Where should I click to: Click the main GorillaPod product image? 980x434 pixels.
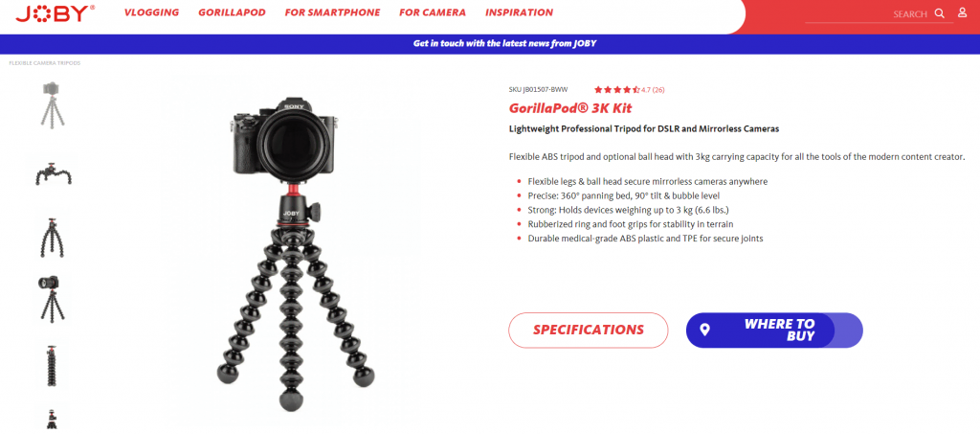coord(296,254)
